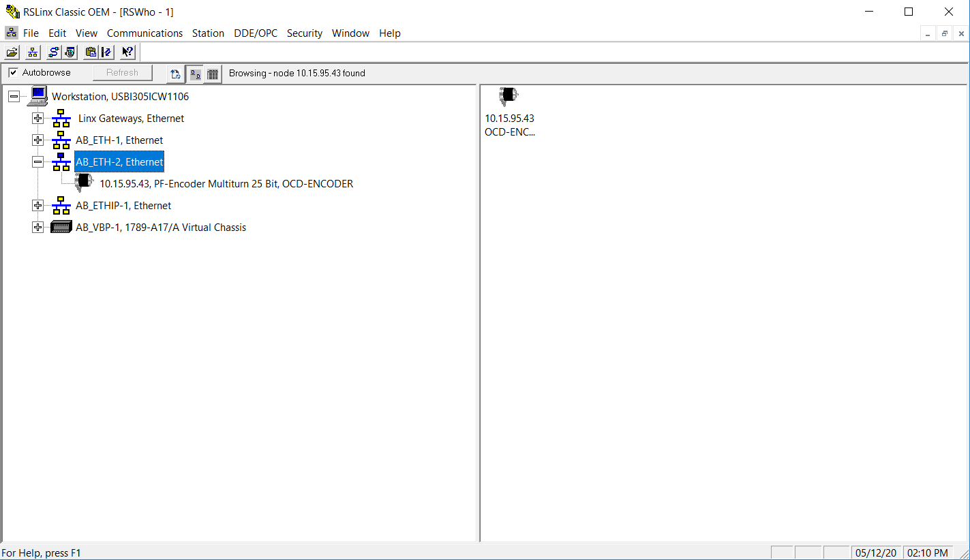Open RSWho network browser icon
970x560 pixels.
(x=32, y=52)
